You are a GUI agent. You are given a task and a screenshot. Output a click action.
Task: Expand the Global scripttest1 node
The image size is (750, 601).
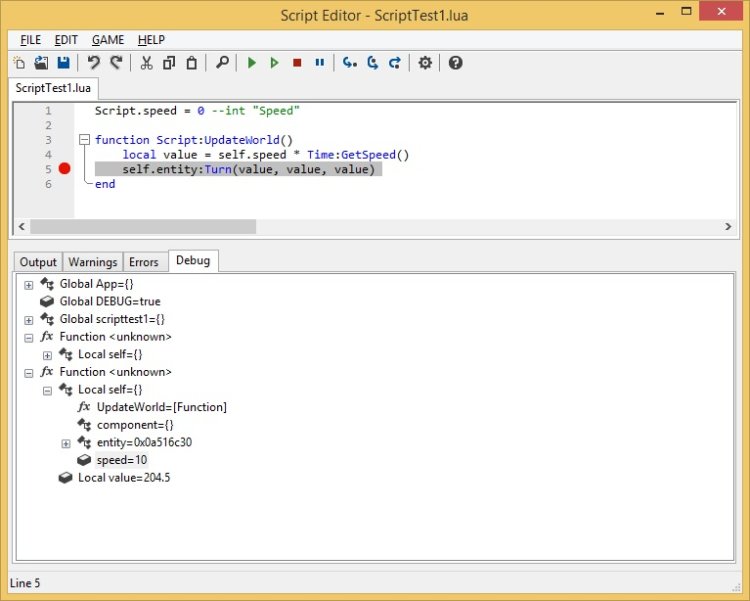(29, 320)
